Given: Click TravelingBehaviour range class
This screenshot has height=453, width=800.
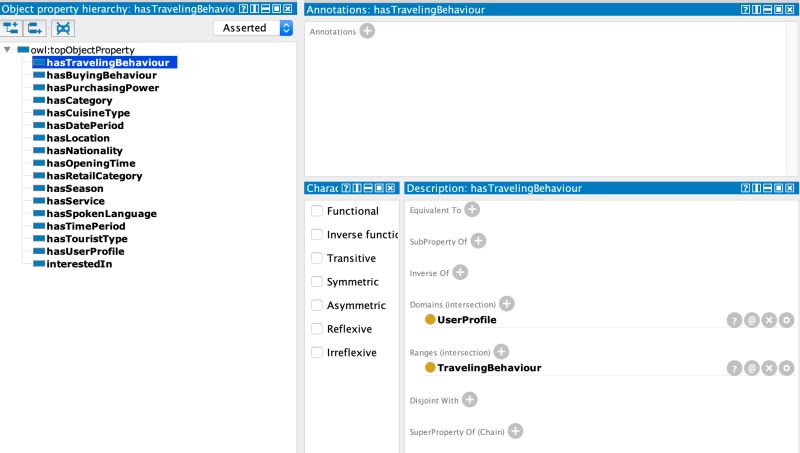Looking at the screenshot, I should [x=489, y=368].
